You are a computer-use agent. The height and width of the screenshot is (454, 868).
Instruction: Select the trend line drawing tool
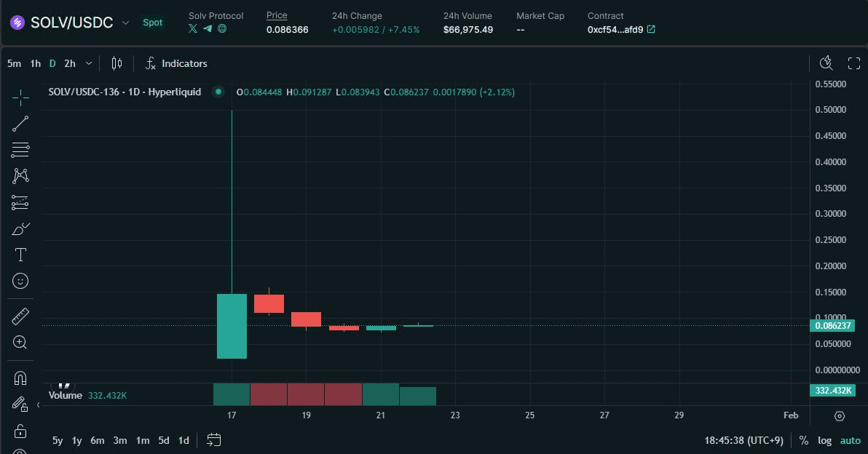click(x=20, y=124)
